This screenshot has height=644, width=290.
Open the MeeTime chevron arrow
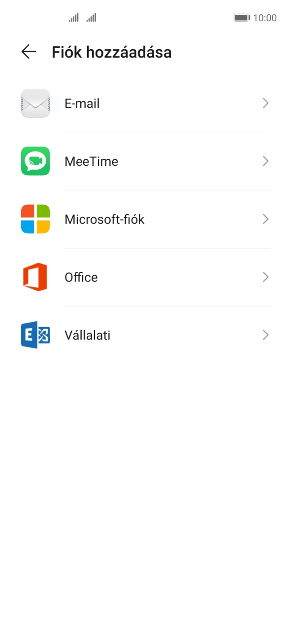pos(266,161)
